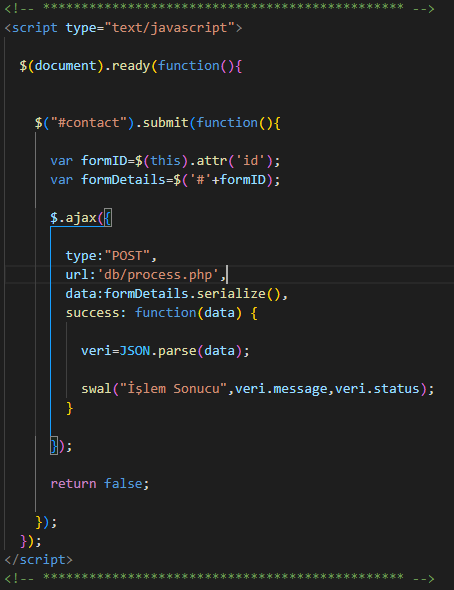454x590 pixels.
Task: Click the "İşlem Sonucu" string
Action: (173, 388)
